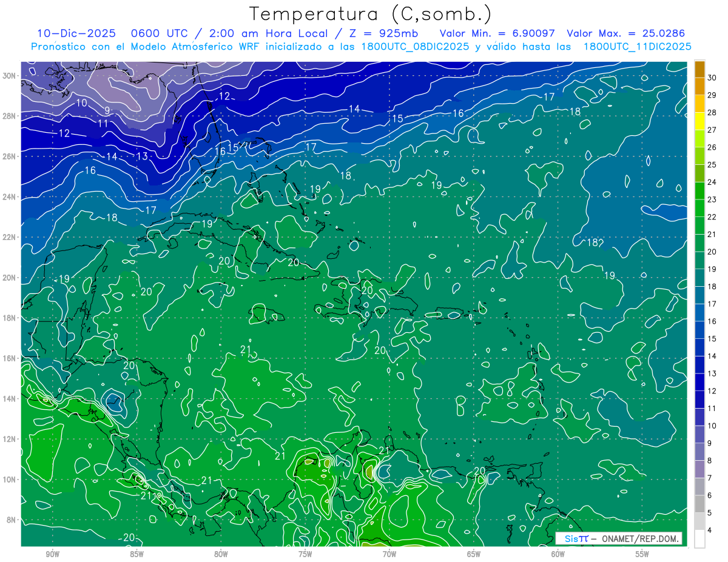This screenshot has height=562, width=728.
Task: Click the 65W longitude axis label
Action: coord(474,554)
